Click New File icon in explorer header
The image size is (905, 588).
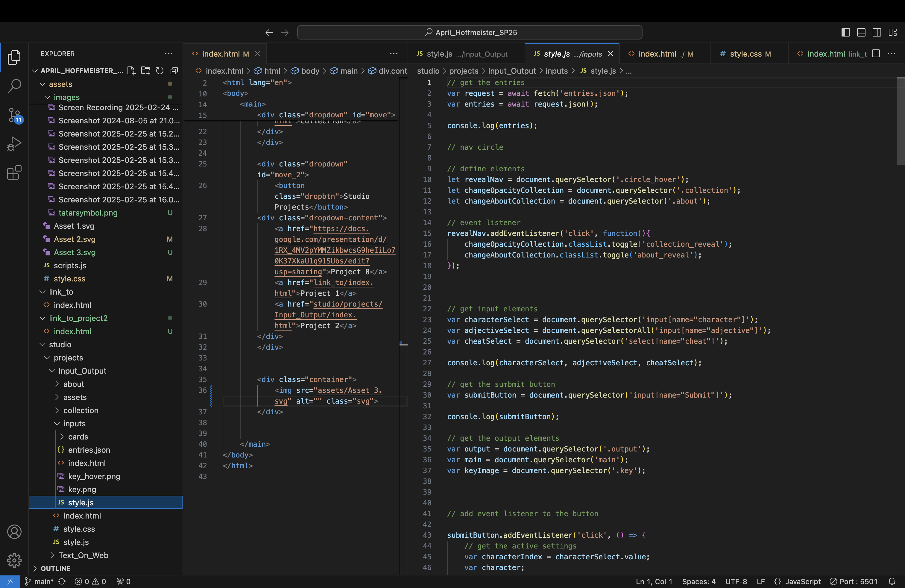(131, 71)
